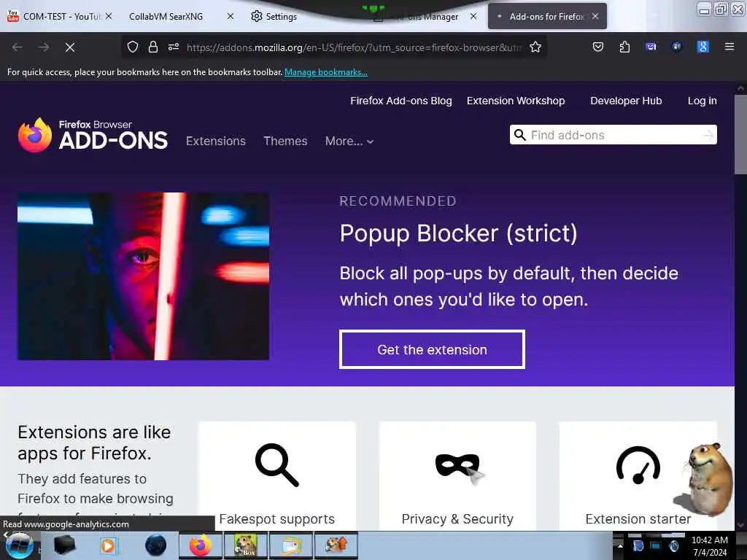The image size is (747, 560).
Task: Click the address bar URL
Action: pos(355,47)
